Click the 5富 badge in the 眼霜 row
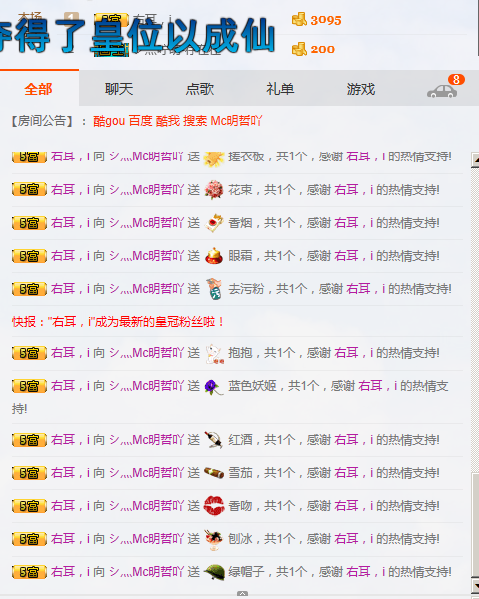Screen dimensions: 479x599 (x=29, y=256)
